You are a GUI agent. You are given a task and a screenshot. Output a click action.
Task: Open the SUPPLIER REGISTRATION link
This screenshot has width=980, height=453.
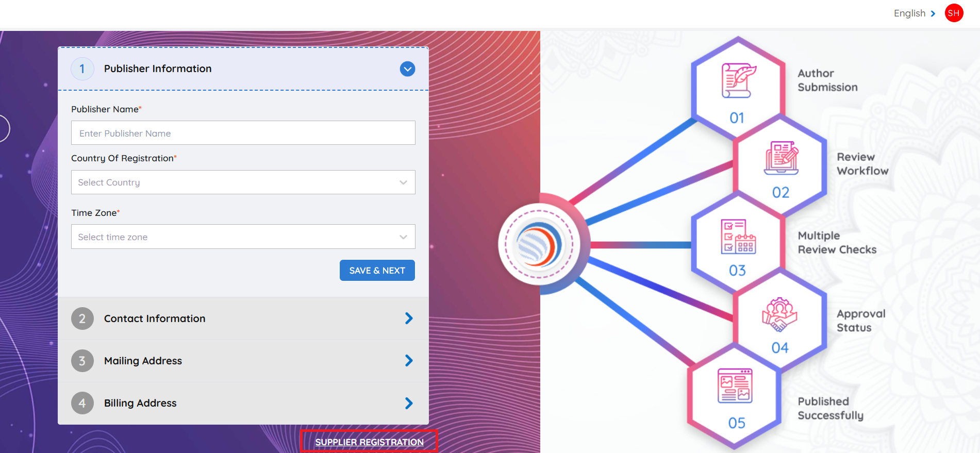pyautogui.click(x=369, y=442)
